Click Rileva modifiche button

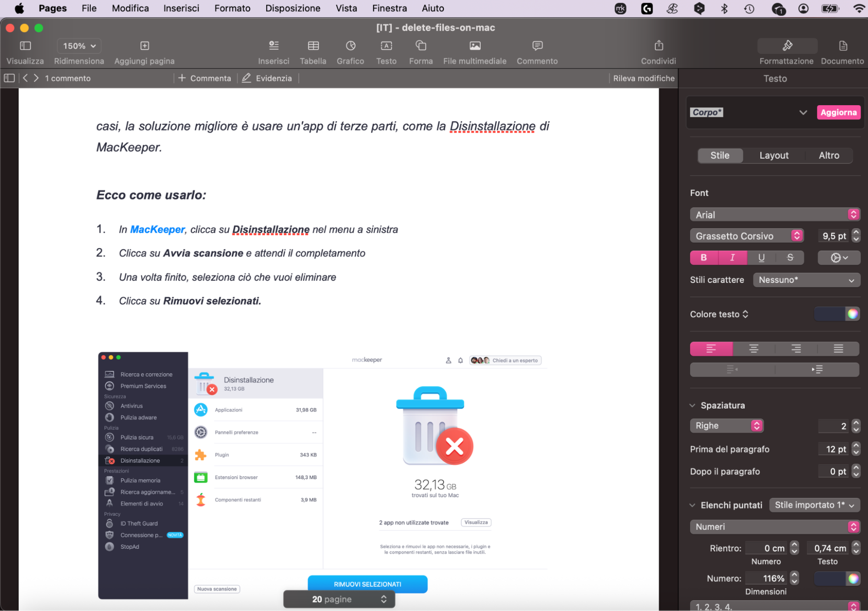644,78
